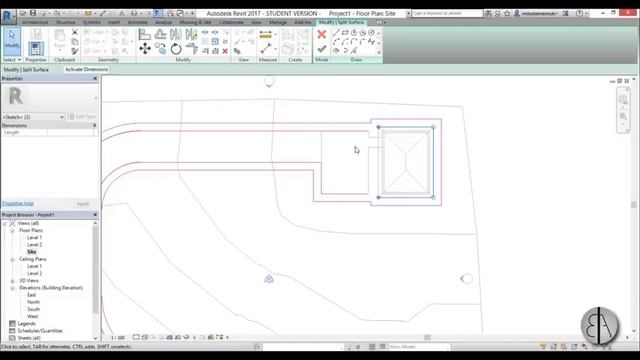640x360 pixels.
Task: Open the Select panel dropdown
Action: coord(12,60)
